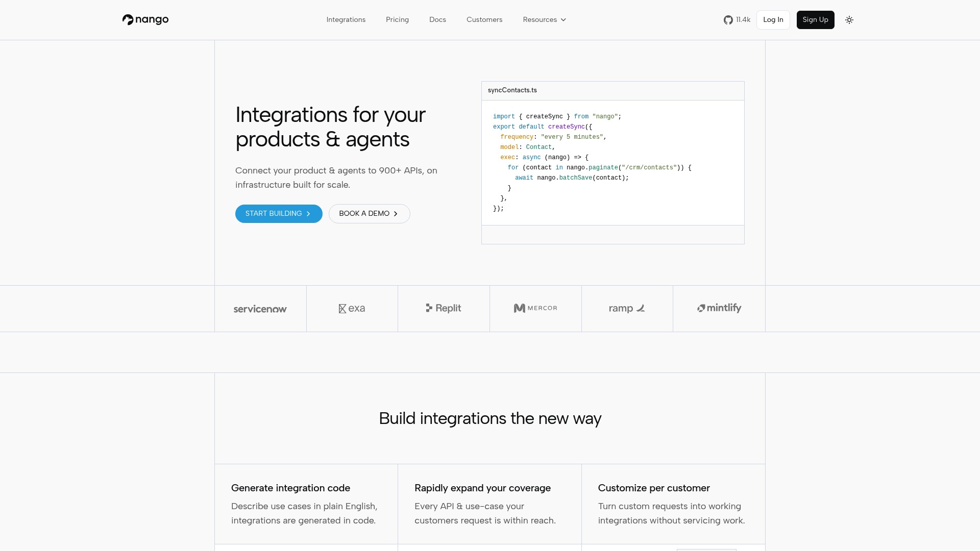Toggle the light/dark theme sun icon
Screen dimensions: 980x551
point(849,20)
